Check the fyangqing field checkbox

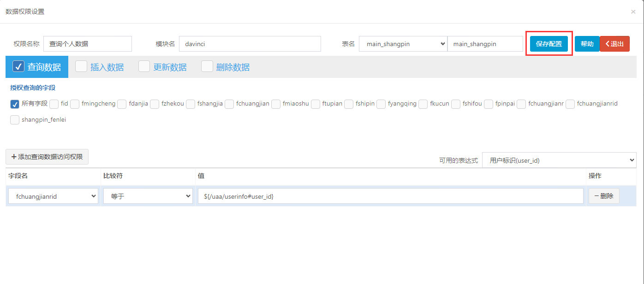(381, 104)
